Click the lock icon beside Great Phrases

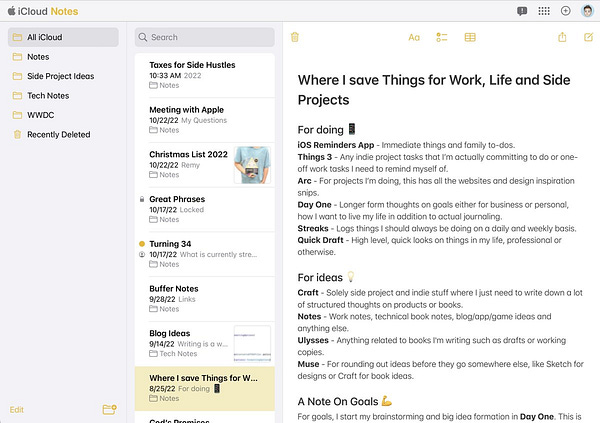[142, 199]
